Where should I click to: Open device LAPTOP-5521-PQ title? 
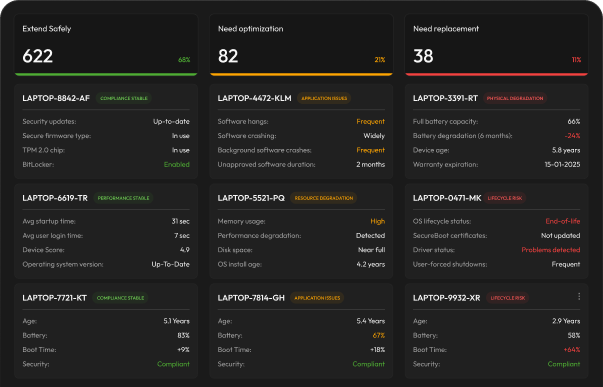click(x=251, y=198)
